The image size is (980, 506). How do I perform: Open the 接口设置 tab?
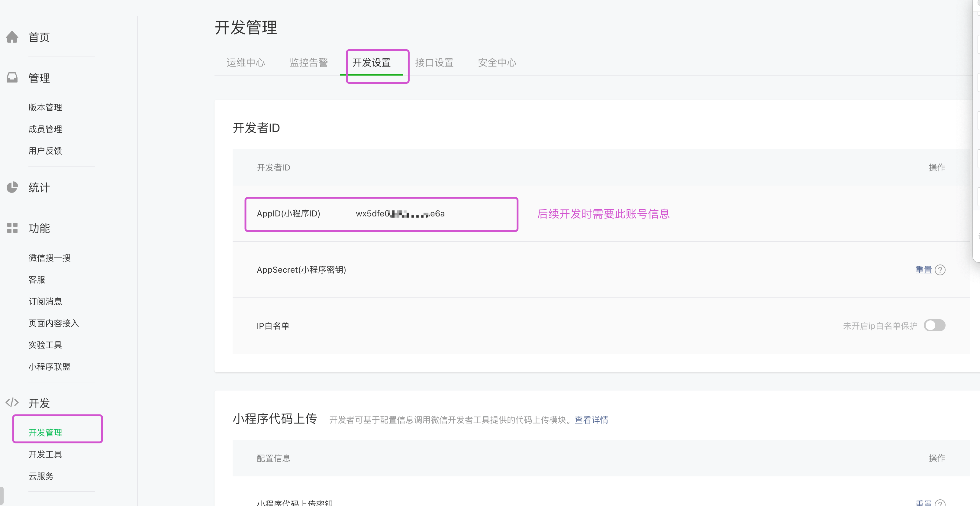coord(434,63)
